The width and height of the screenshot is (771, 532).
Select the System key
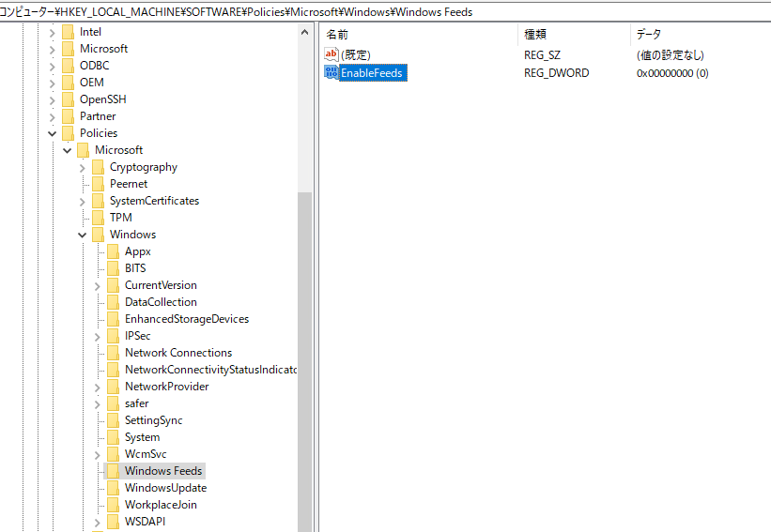(142, 437)
